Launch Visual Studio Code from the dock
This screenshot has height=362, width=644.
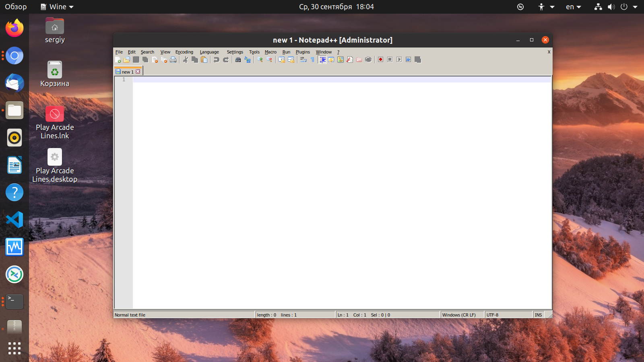[14, 220]
